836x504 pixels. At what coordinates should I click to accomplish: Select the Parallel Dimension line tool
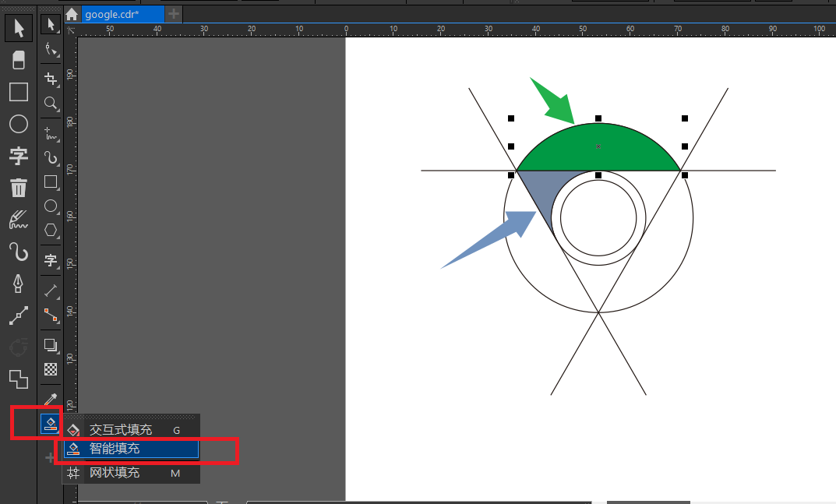51,291
